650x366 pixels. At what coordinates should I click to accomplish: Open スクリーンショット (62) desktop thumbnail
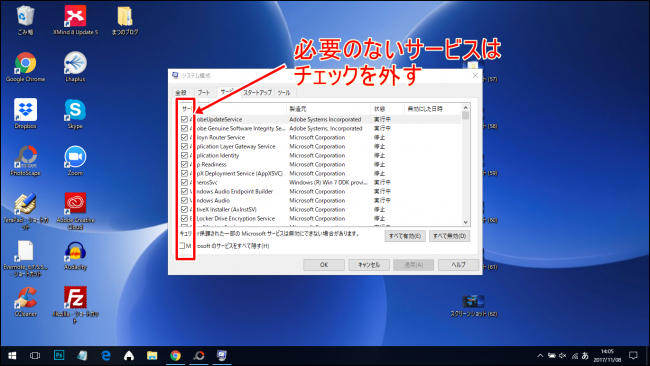473,305
